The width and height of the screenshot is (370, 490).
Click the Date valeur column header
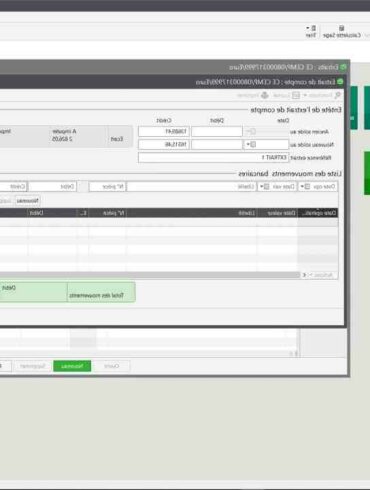click(278, 213)
